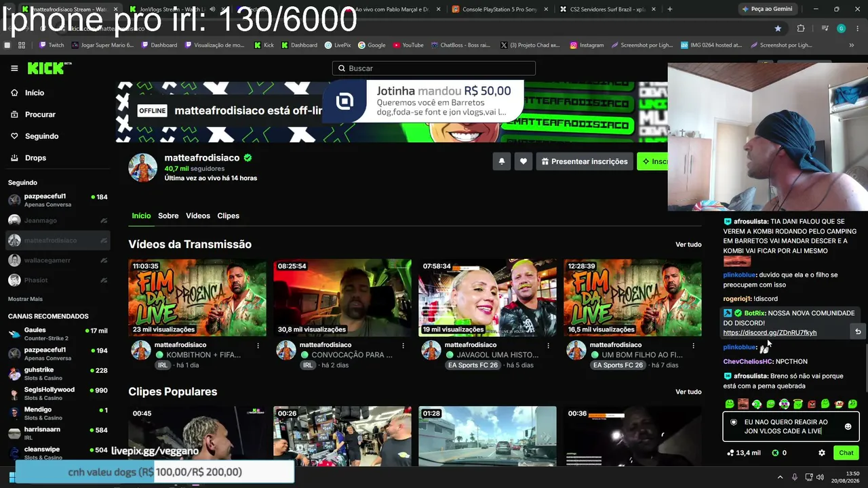
Task: Open the YouTube bookmark
Action: click(408, 45)
